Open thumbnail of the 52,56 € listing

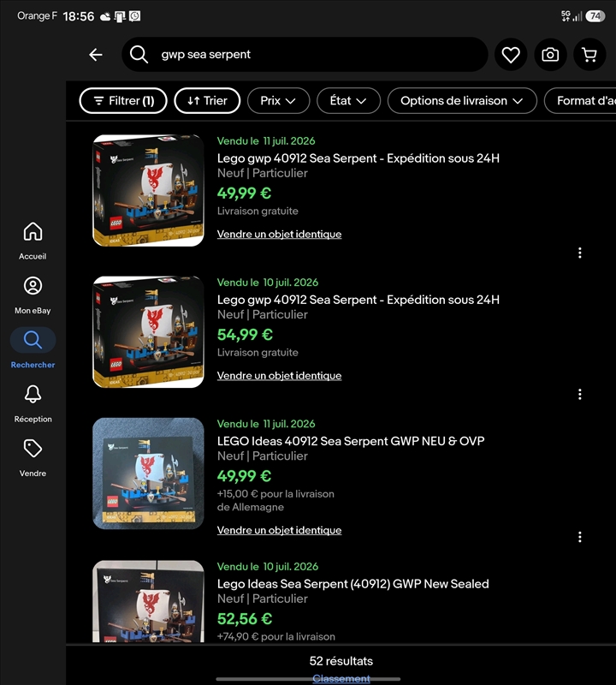click(148, 601)
